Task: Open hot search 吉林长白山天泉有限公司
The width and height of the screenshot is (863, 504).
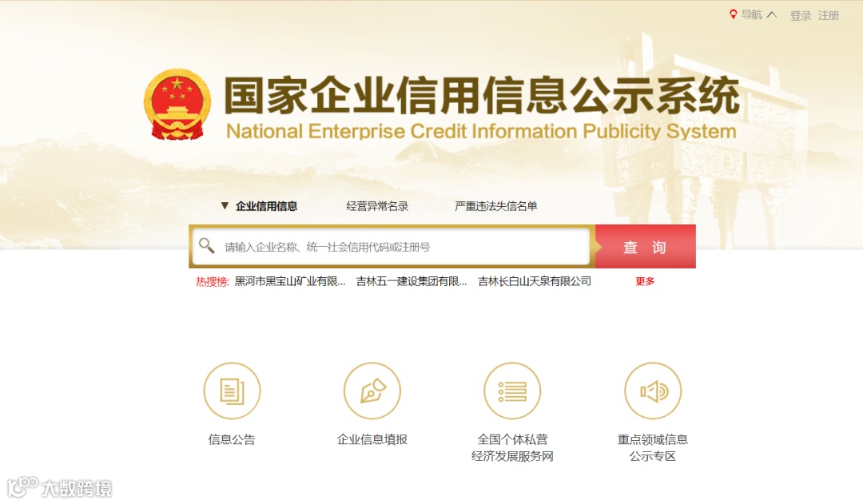Action: [535, 281]
